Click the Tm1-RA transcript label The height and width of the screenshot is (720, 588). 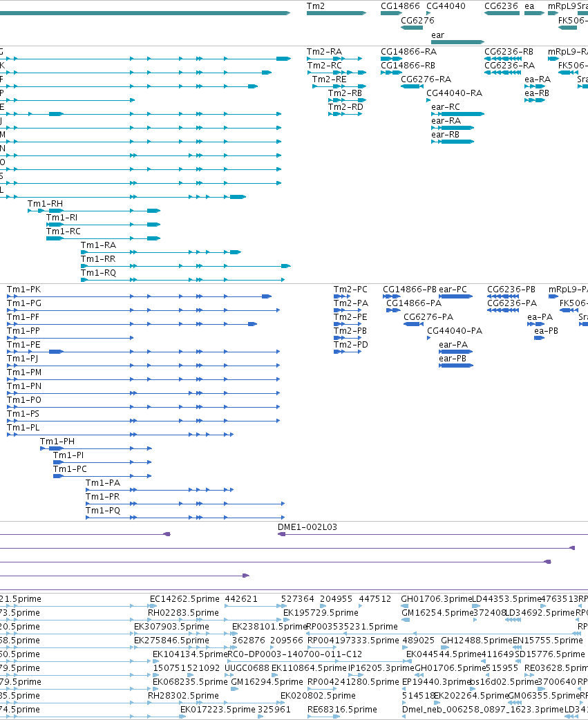pyautogui.click(x=98, y=245)
